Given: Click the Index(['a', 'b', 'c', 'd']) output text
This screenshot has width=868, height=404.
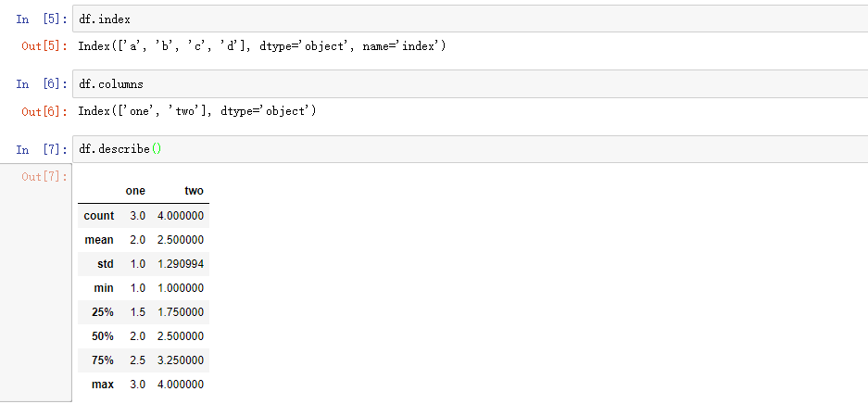Looking at the screenshot, I should 262,46.
